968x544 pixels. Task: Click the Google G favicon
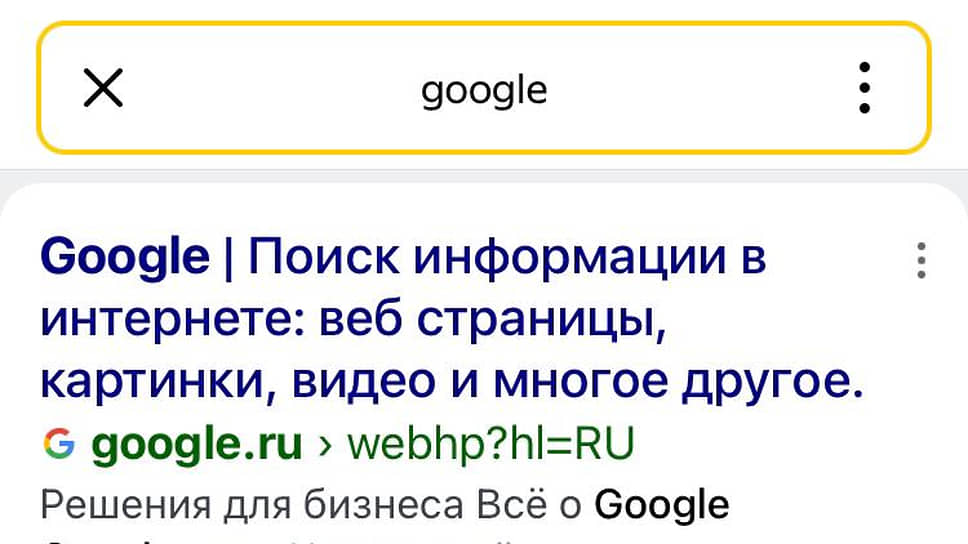coord(59,443)
